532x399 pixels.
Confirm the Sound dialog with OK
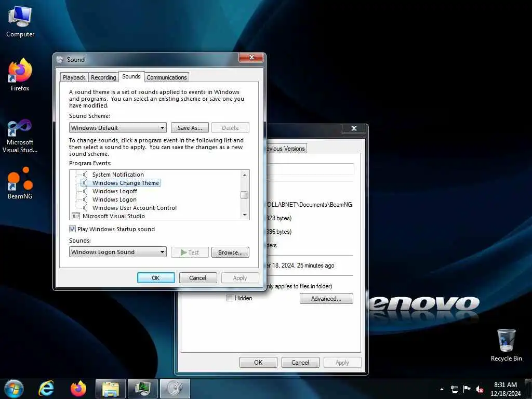click(156, 277)
